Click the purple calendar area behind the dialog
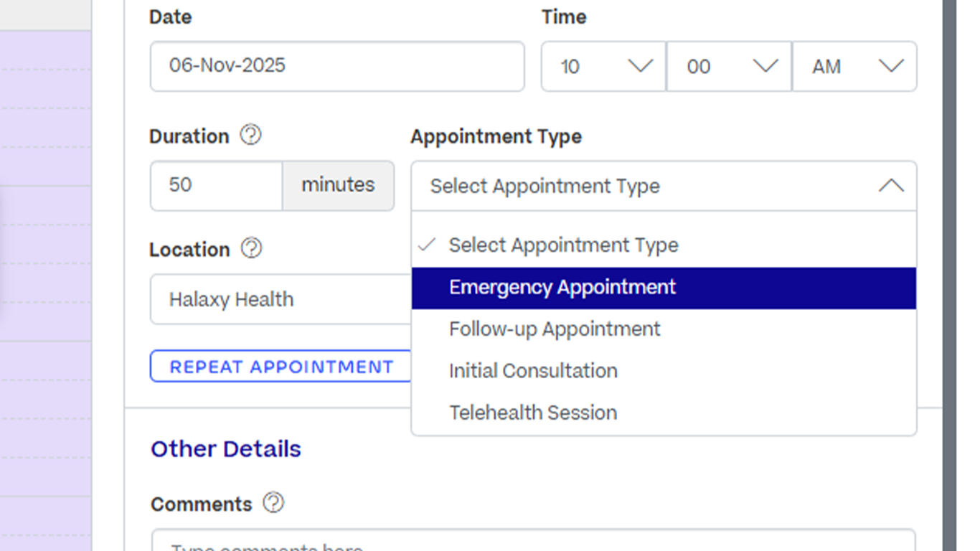The height and width of the screenshot is (551, 980). pyautogui.click(x=46, y=287)
